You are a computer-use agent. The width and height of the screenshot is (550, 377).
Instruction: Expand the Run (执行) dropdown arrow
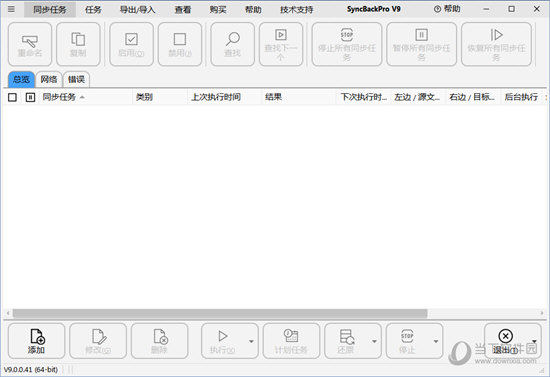[x=251, y=341]
